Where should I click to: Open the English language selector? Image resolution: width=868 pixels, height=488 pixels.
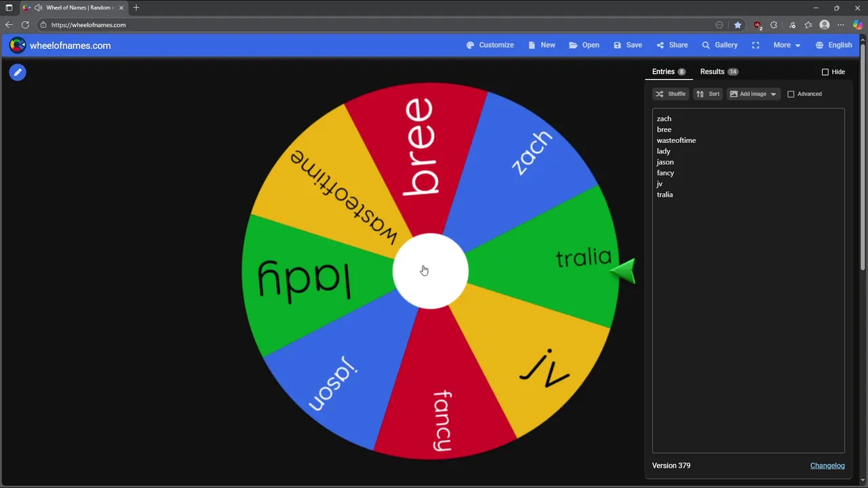point(833,45)
